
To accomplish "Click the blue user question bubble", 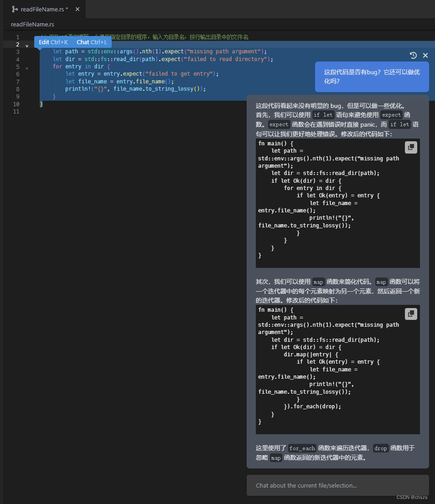I will click(x=372, y=77).
